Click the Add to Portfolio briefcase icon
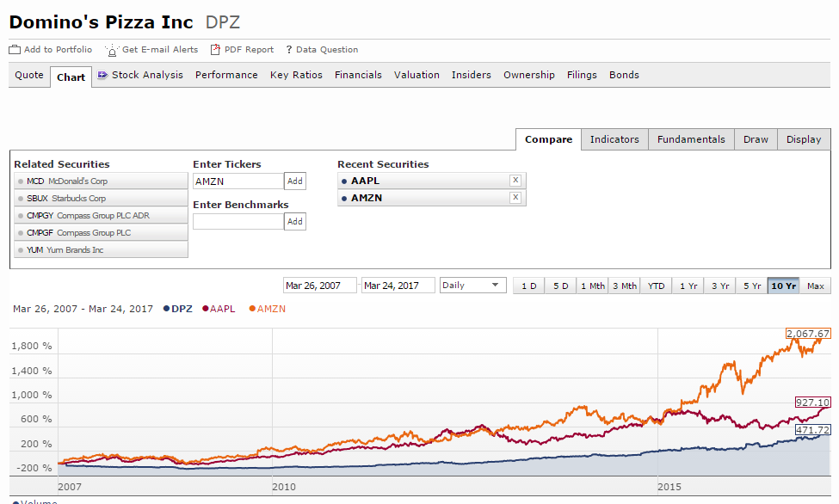 (x=15, y=50)
